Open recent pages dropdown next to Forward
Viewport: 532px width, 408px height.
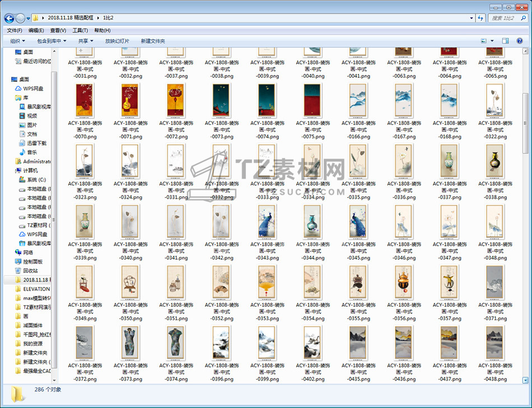point(29,18)
